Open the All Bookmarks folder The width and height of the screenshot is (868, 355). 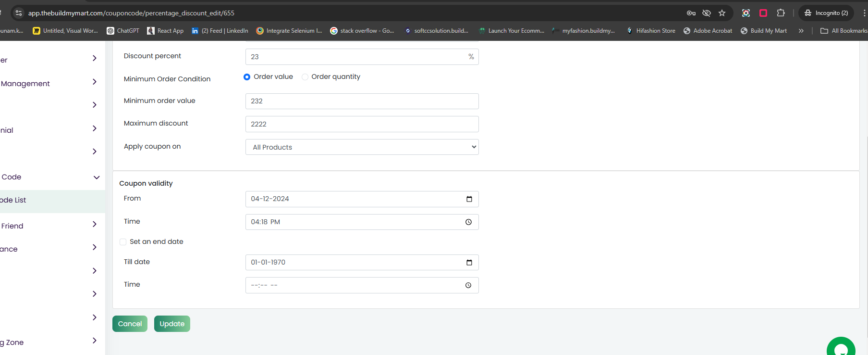tap(844, 31)
